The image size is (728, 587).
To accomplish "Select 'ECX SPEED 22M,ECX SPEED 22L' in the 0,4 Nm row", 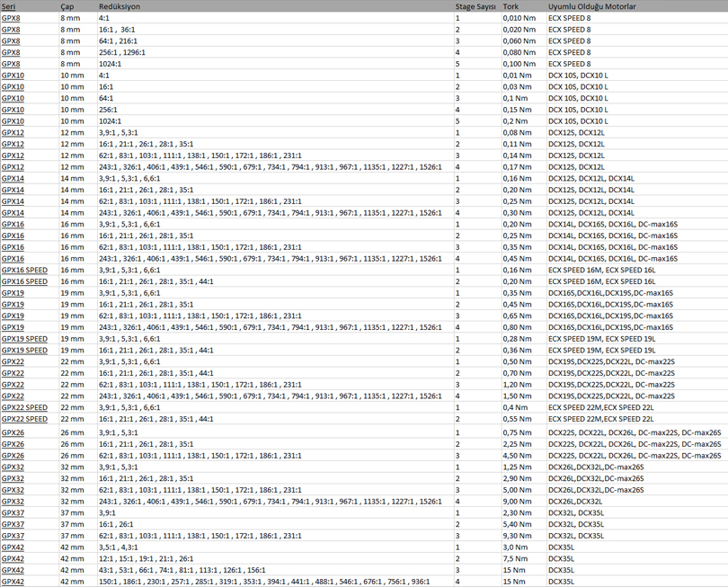I will click(600, 408).
